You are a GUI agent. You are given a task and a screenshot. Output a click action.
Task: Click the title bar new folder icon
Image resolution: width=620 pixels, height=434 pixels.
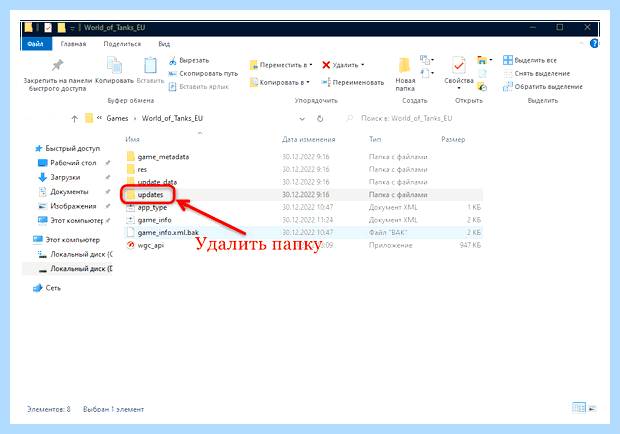click(61, 28)
